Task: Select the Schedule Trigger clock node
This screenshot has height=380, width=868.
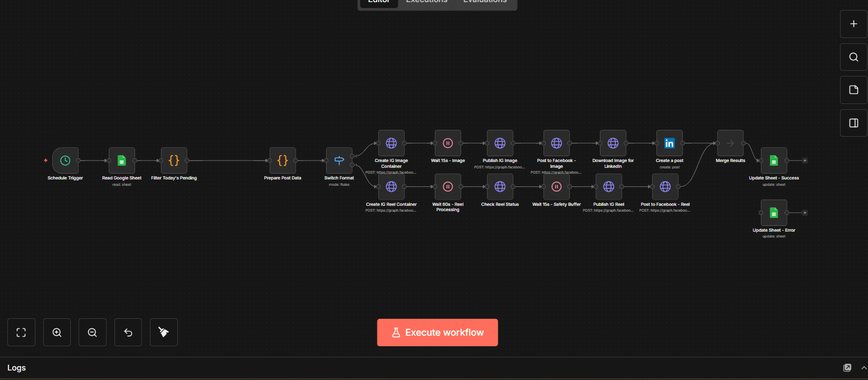Action: tap(65, 160)
